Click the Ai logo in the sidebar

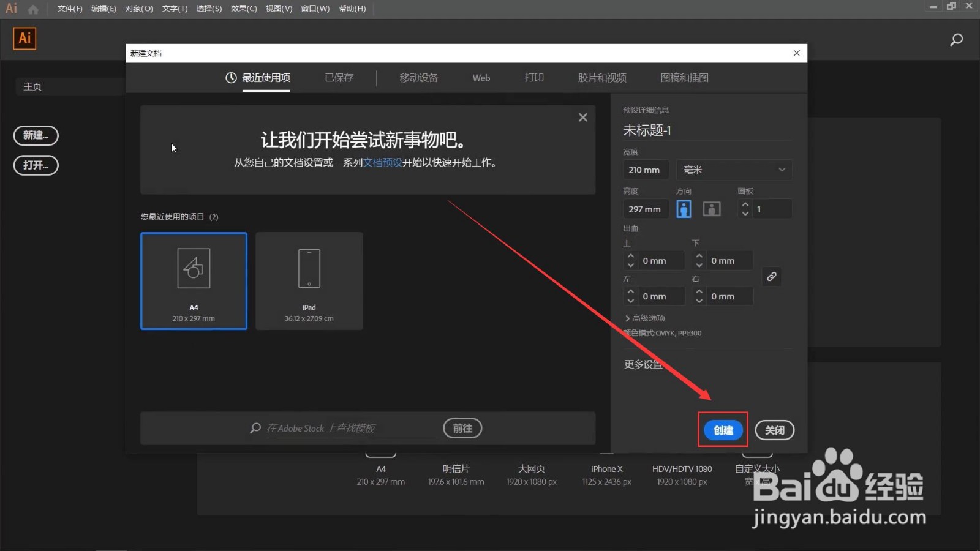tap(24, 39)
